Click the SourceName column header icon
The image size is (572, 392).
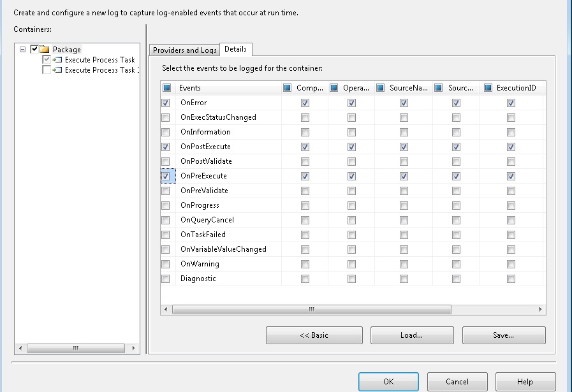click(381, 88)
